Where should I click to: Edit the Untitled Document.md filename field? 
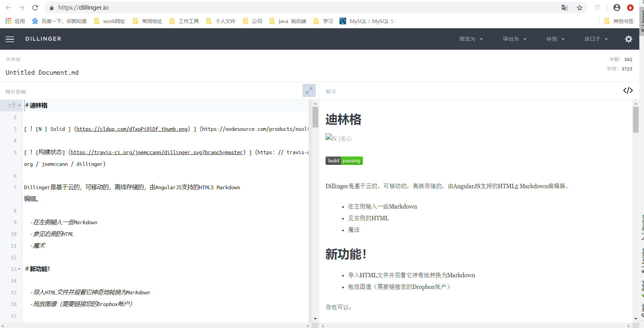(42, 72)
